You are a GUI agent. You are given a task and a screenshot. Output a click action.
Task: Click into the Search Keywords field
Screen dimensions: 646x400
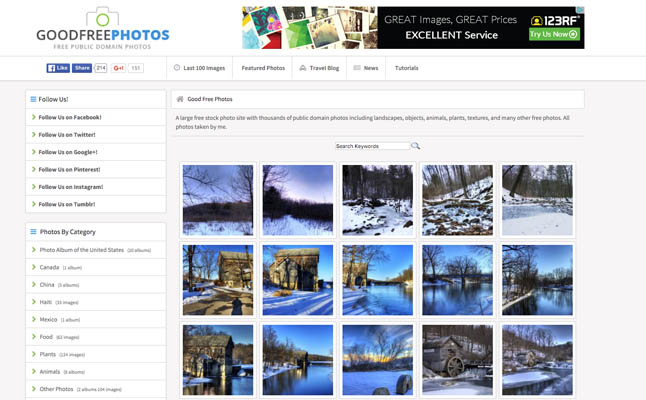click(x=372, y=146)
